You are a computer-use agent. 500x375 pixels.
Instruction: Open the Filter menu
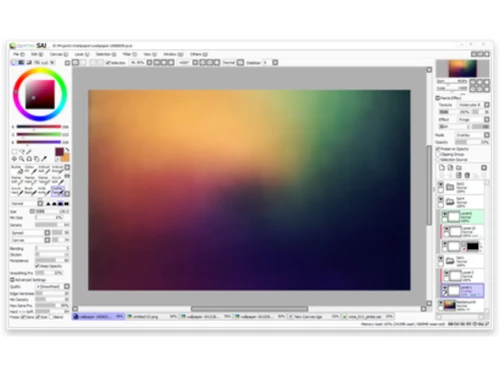point(130,54)
